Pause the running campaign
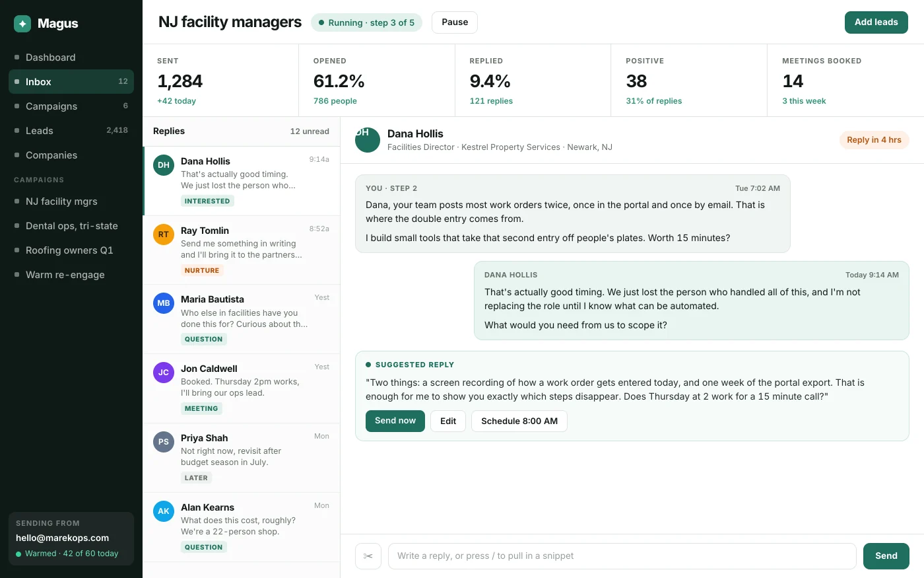924x578 pixels. (455, 22)
